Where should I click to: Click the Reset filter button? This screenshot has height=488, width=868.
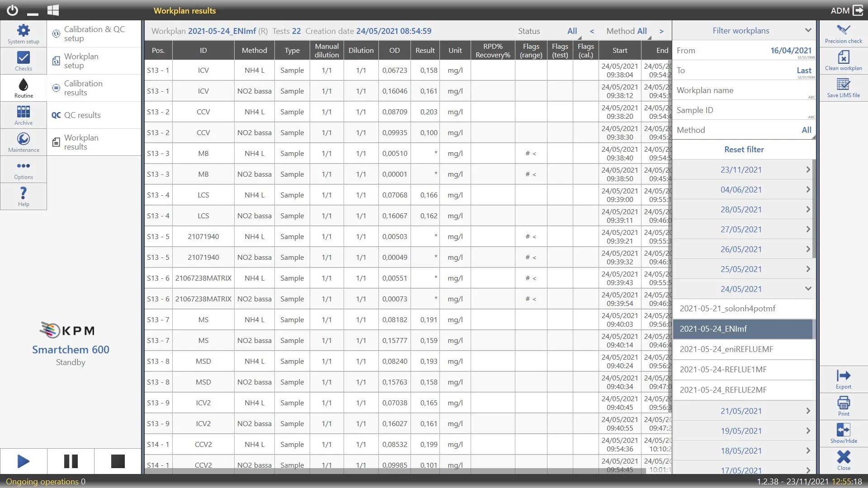tap(744, 149)
